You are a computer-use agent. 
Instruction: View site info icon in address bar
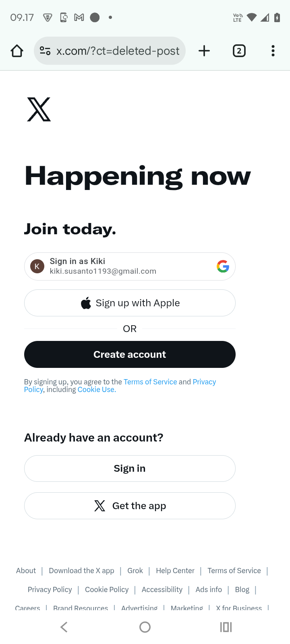pyautogui.click(x=45, y=51)
